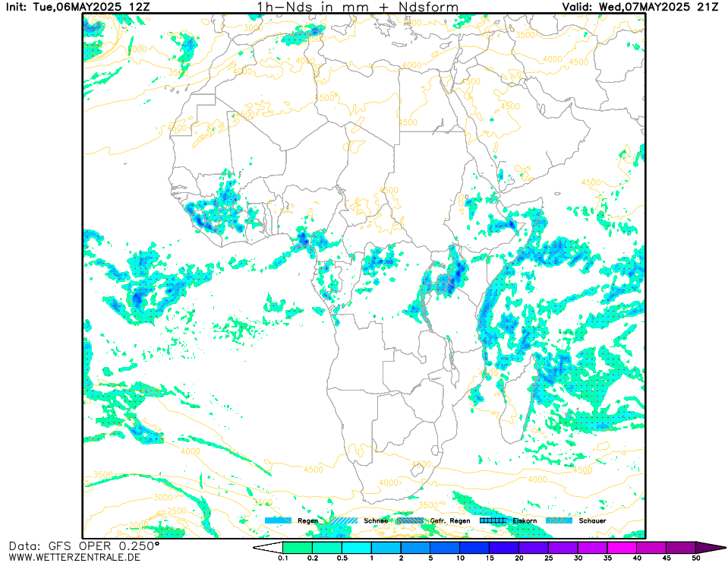Click the '45' tick label on color scale
The width and height of the screenshot is (728, 563).
coord(667,558)
